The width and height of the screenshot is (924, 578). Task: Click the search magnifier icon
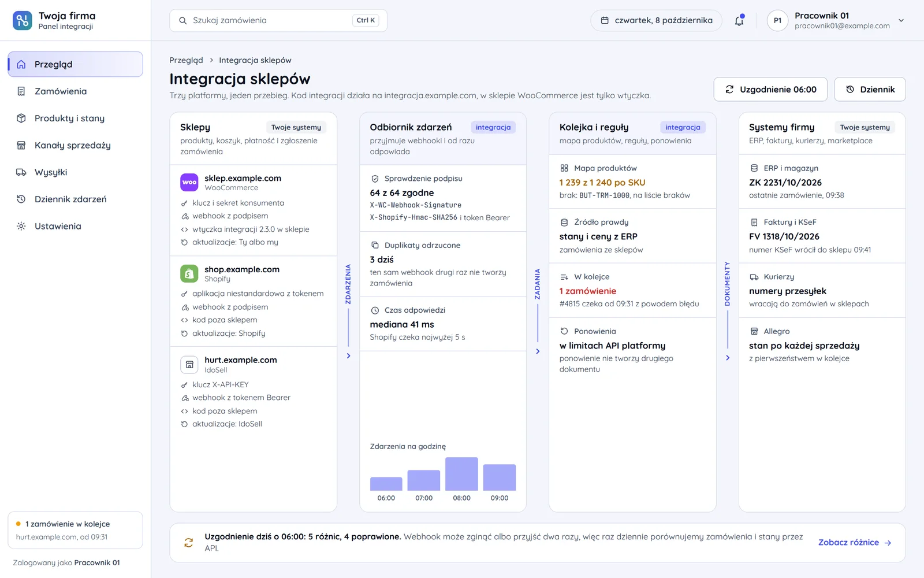point(182,20)
